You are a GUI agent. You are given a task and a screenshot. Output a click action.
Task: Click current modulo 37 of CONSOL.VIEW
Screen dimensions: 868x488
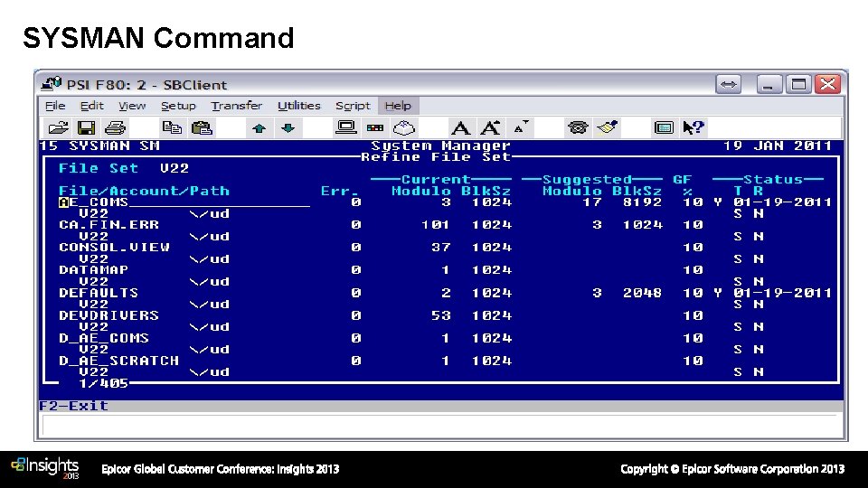point(440,248)
